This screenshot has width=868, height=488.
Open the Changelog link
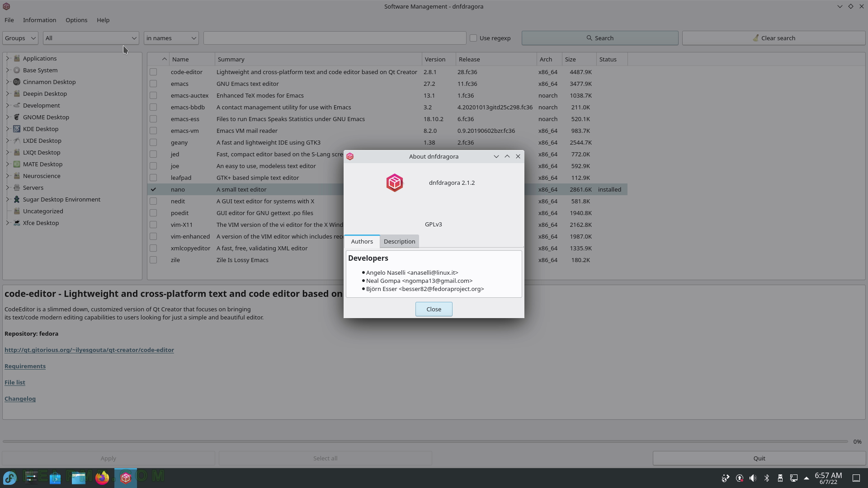[20, 399]
